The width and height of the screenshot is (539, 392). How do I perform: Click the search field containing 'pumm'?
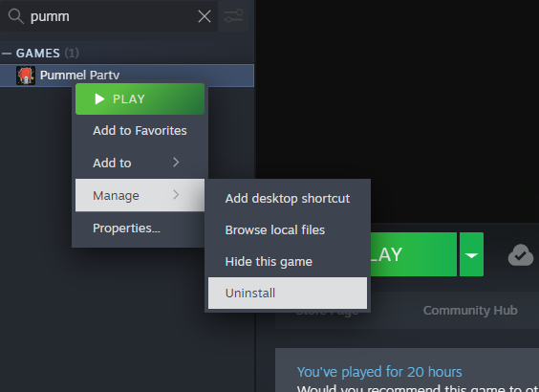(x=109, y=16)
